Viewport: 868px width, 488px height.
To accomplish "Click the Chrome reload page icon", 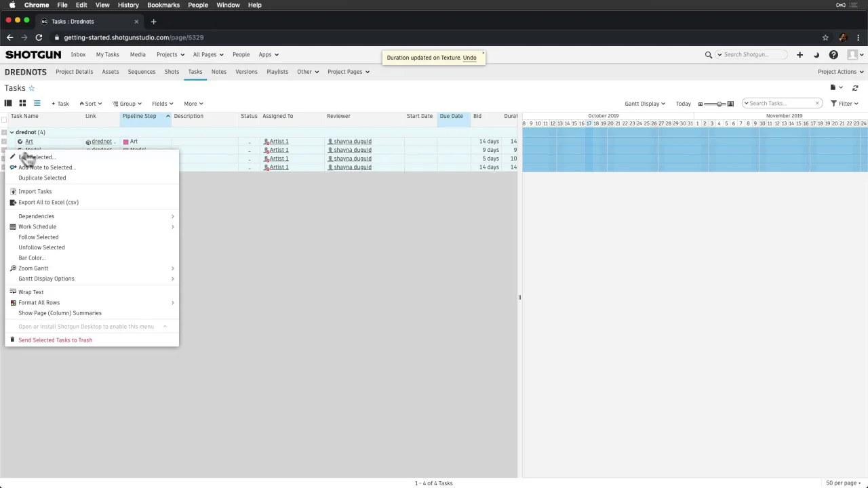I will pyautogui.click(x=39, y=37).
